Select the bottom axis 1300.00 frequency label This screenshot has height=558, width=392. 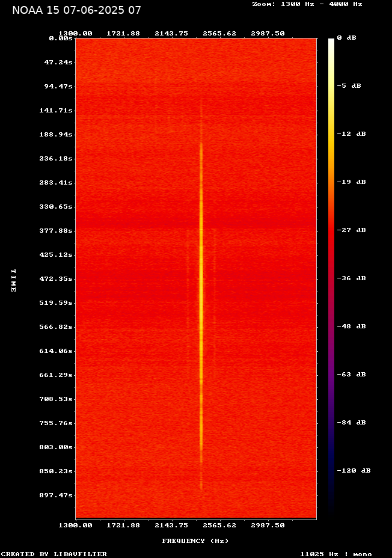[x=75, y=526]
